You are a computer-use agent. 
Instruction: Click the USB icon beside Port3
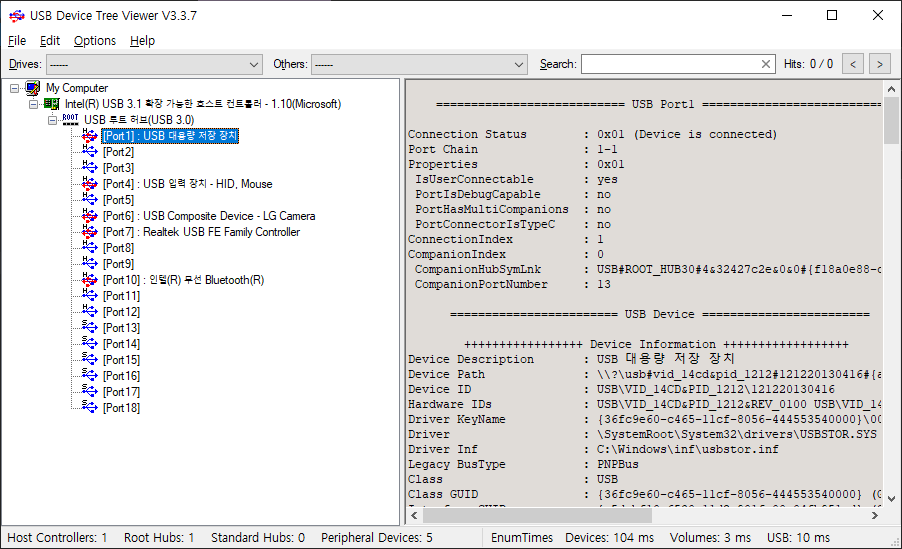click(x=89, y=168)
